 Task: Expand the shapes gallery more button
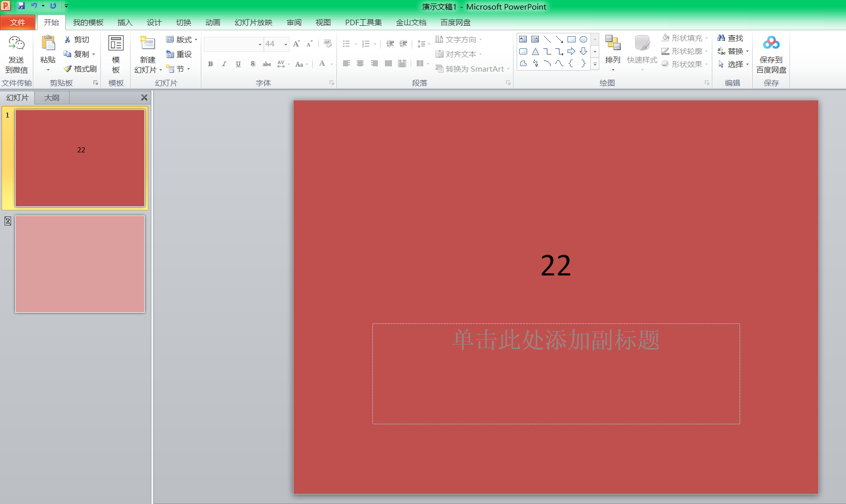(595, 64)
